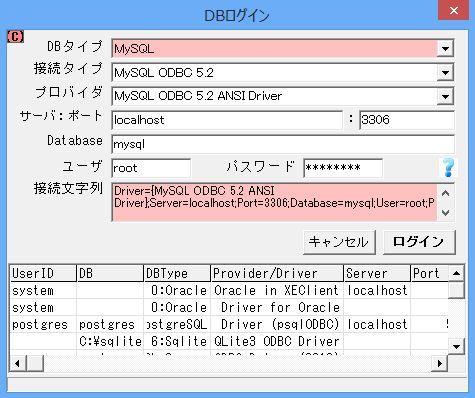Screen dimensions: 475x398
Task: Select the postgres DB column cell
Action: [110, 325]
